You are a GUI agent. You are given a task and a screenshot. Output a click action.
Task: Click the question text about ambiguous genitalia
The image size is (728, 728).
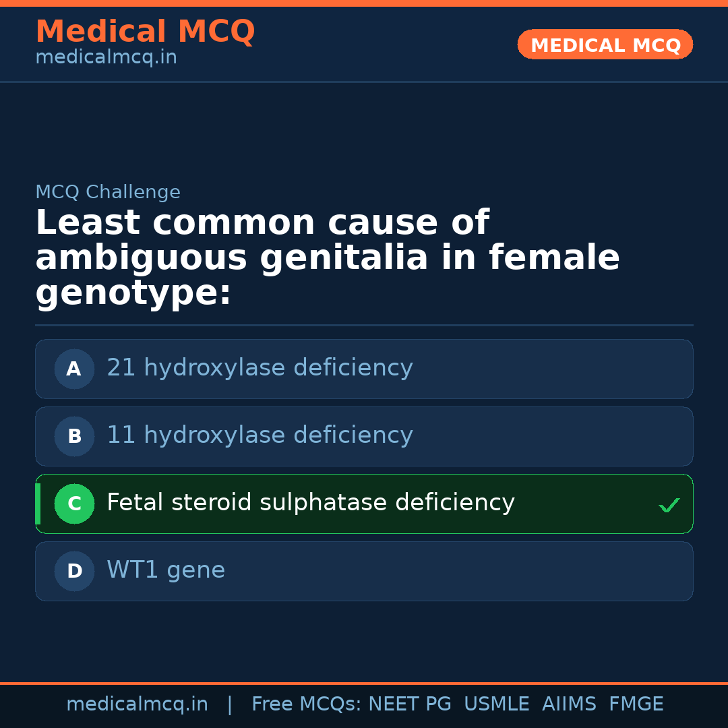coord(327,258)
